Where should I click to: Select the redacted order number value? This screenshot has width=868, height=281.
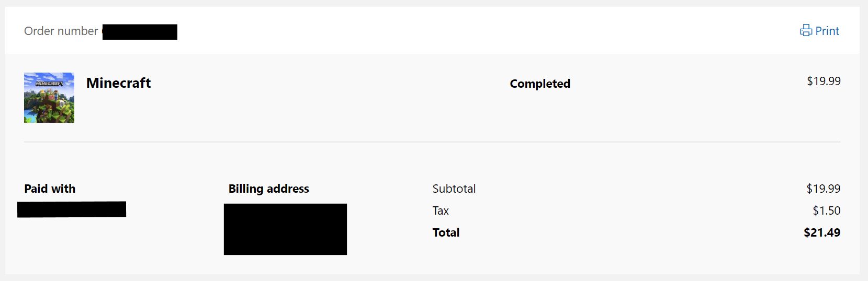coord(140,32)
